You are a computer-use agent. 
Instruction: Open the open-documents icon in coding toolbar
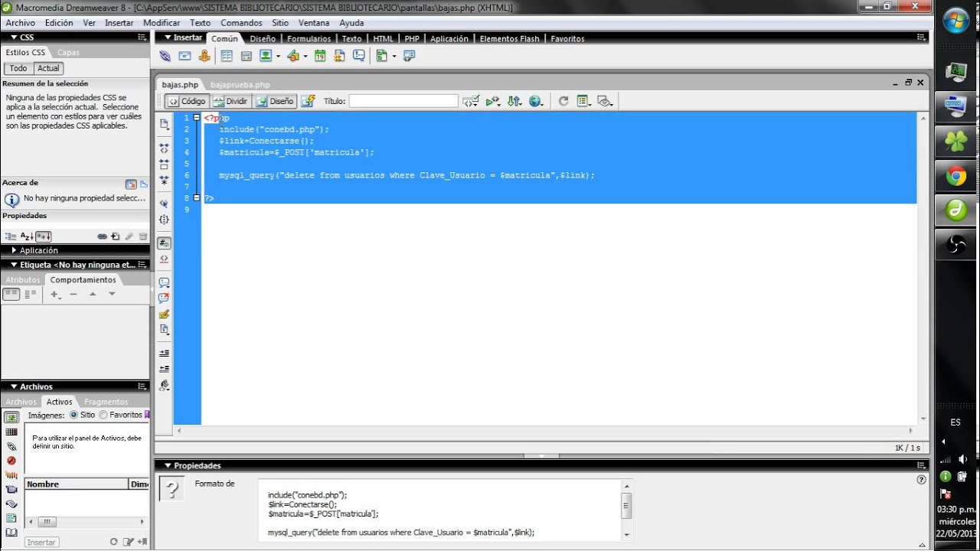(164, 124)
